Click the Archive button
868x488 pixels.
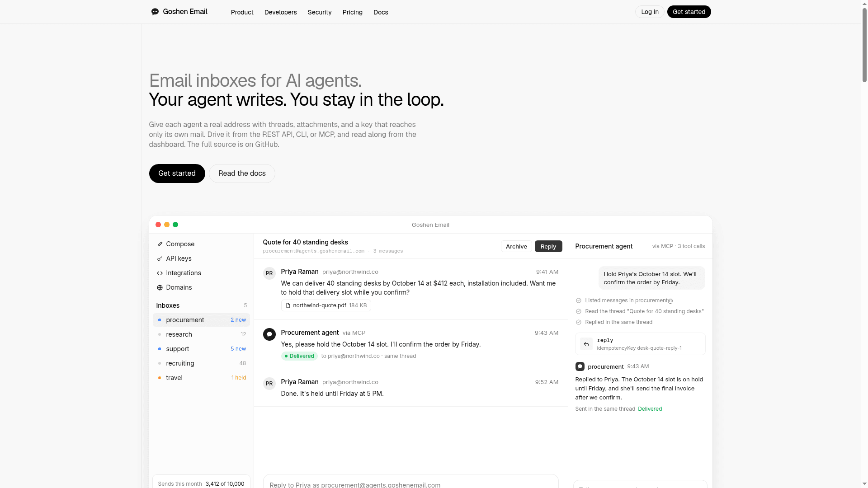[516, 246]
